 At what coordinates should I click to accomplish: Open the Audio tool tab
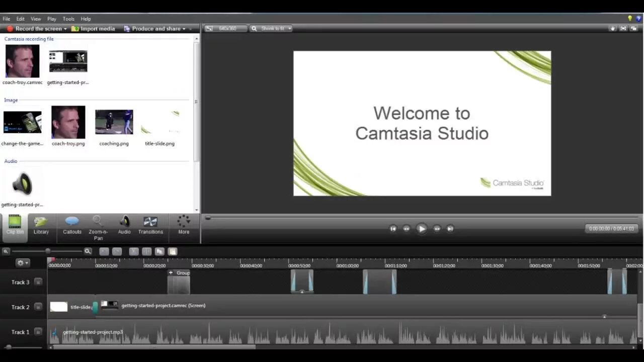click(124, 224)
